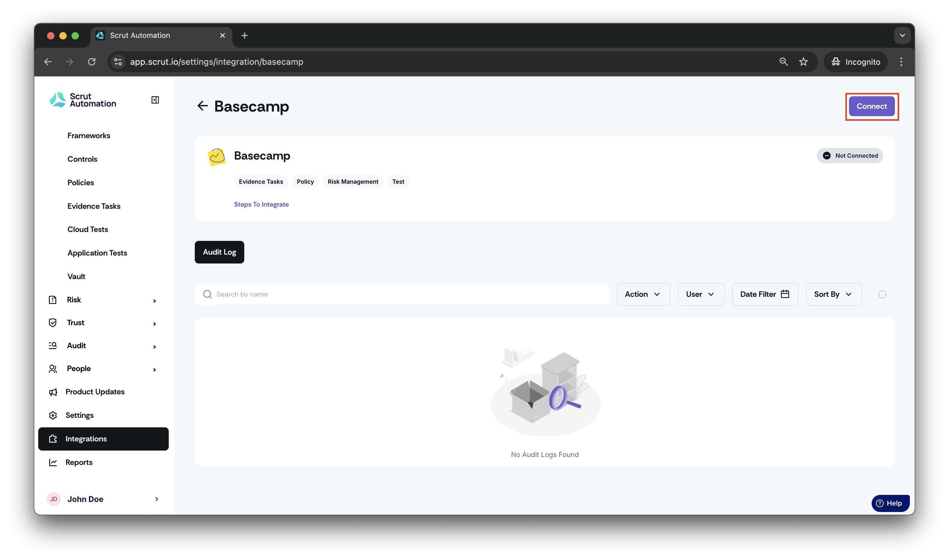Open the Sort By dropdown

(833, 294)
